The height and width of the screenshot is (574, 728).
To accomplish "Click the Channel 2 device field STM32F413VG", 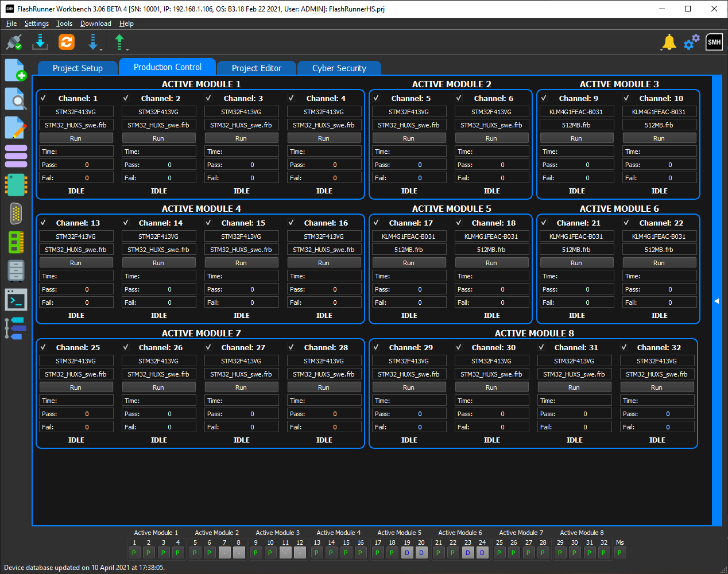I will point(158,112).
